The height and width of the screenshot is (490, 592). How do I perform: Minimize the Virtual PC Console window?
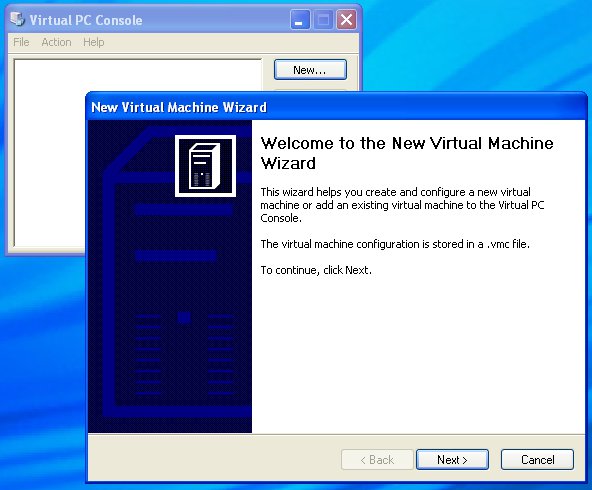click(x=300, y=20)
